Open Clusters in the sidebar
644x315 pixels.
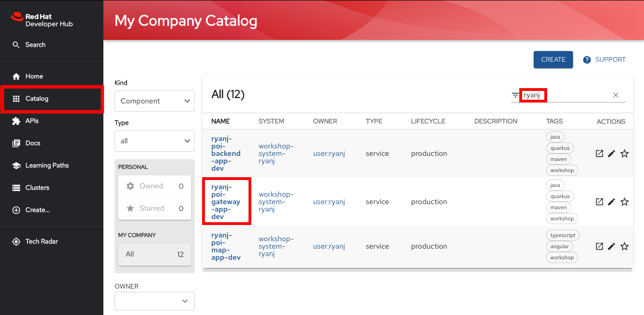click(x=51, y=188)
